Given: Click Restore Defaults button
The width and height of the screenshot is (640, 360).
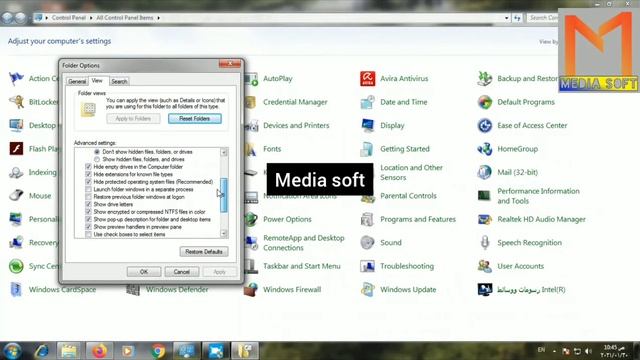Looking at the screenshot, I should tap(204, 251).
